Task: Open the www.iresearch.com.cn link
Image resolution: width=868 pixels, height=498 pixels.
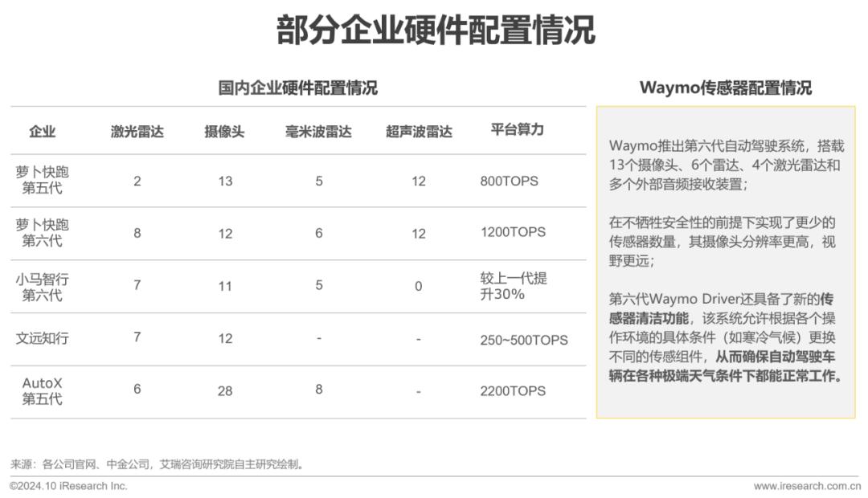Action: tap(807, 486)
